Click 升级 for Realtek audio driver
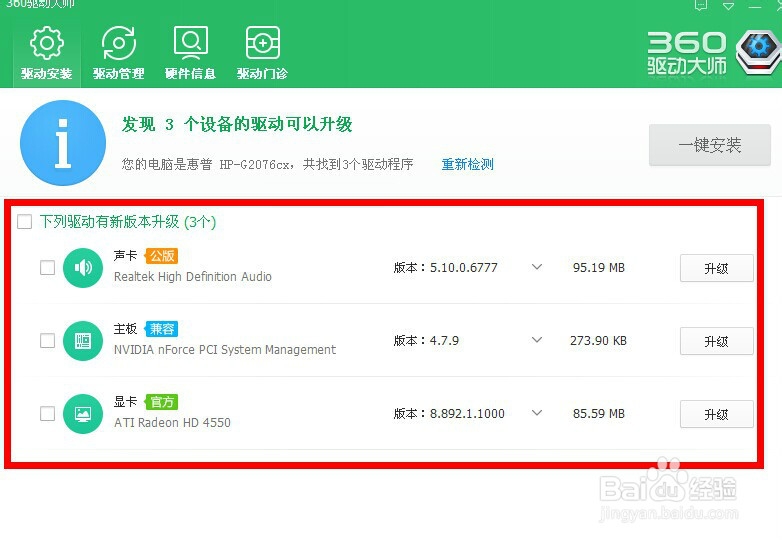This screenshot has width=782, height=540. pos(717,268)
